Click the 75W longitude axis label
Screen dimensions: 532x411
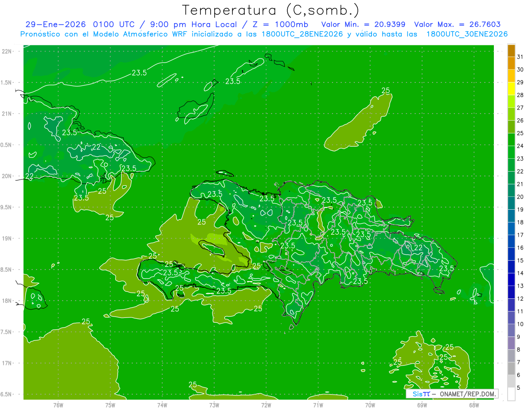click(x=110, y=405)
